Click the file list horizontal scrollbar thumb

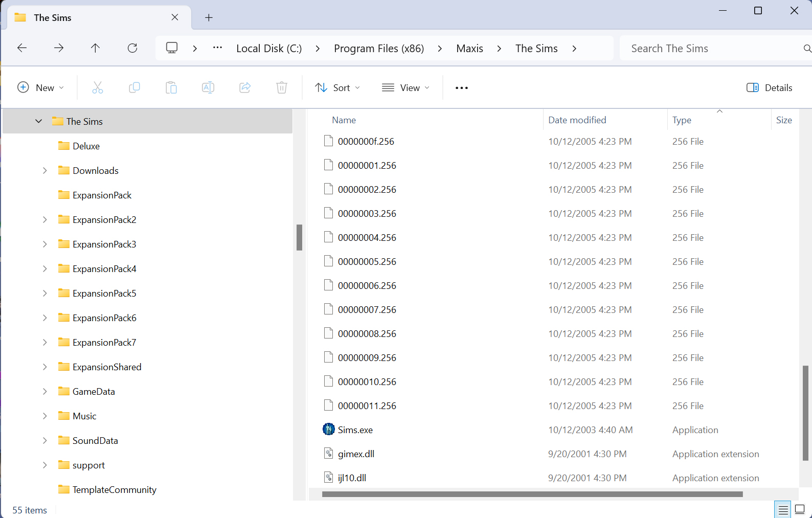(x=532, y=494)
